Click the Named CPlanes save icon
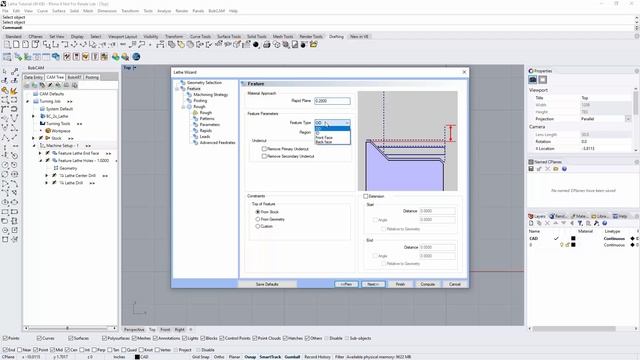 (531, 169)
